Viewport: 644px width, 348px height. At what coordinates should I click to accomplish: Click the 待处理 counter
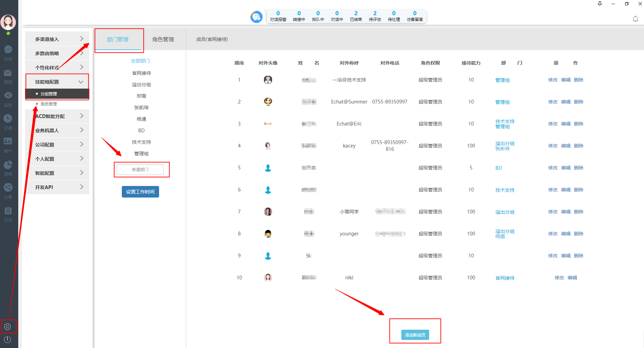394,16
